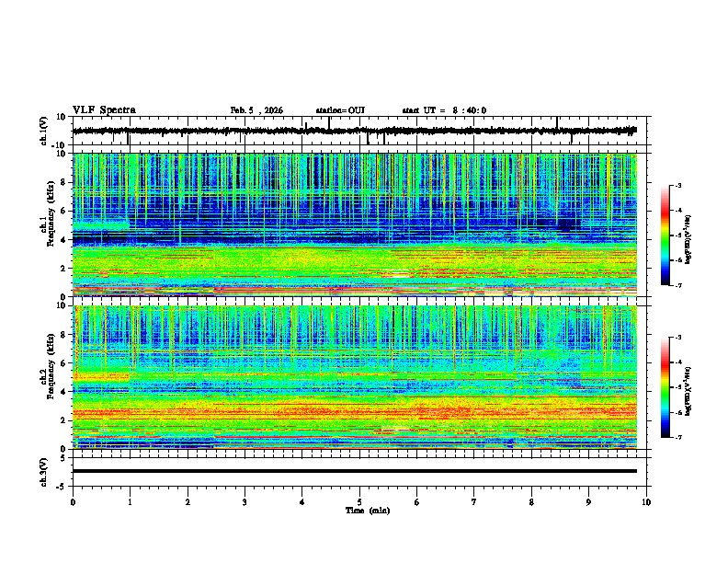
Task: Click the "VLF Spectra" plot title
Action: point(104,110)
